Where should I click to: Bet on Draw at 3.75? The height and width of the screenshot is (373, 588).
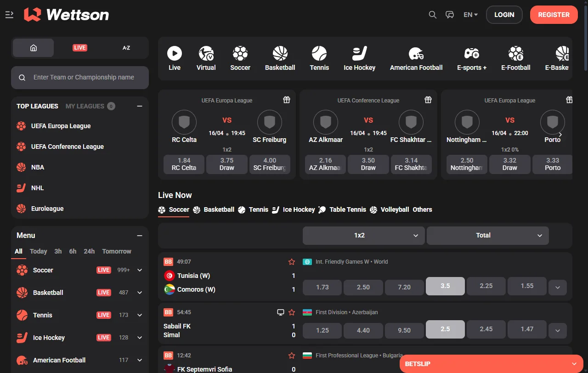pyautogui.click(x=227, y=164)
